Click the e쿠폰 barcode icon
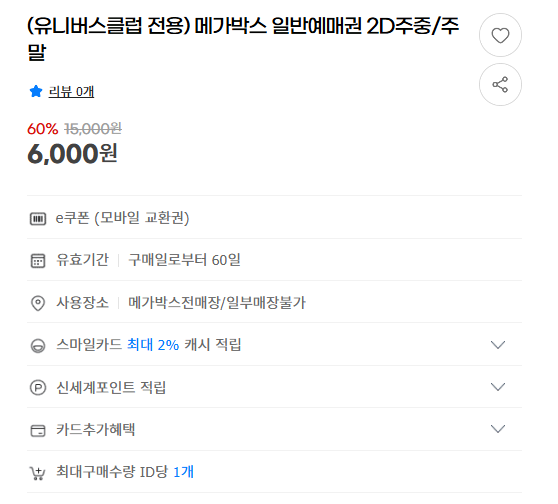Image resolution: width=558 pixels, height=504 pixels. 38,219
